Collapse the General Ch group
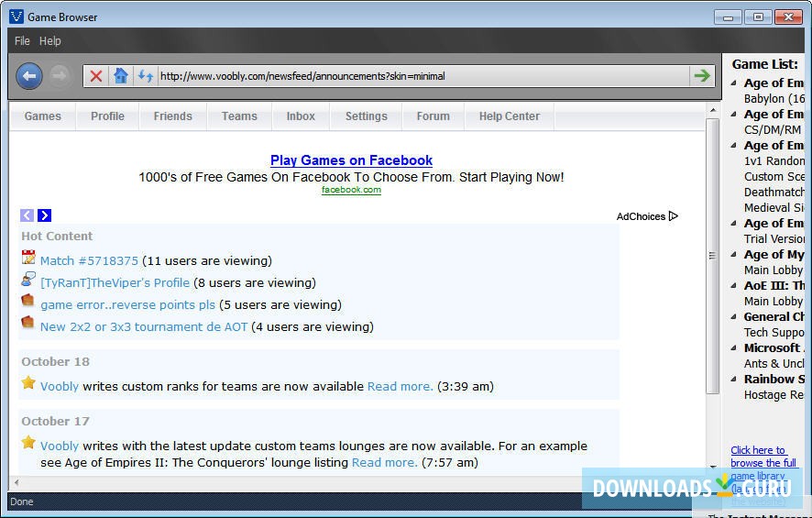Viewport: 812px width, 518px height. [x=734, y=316]
